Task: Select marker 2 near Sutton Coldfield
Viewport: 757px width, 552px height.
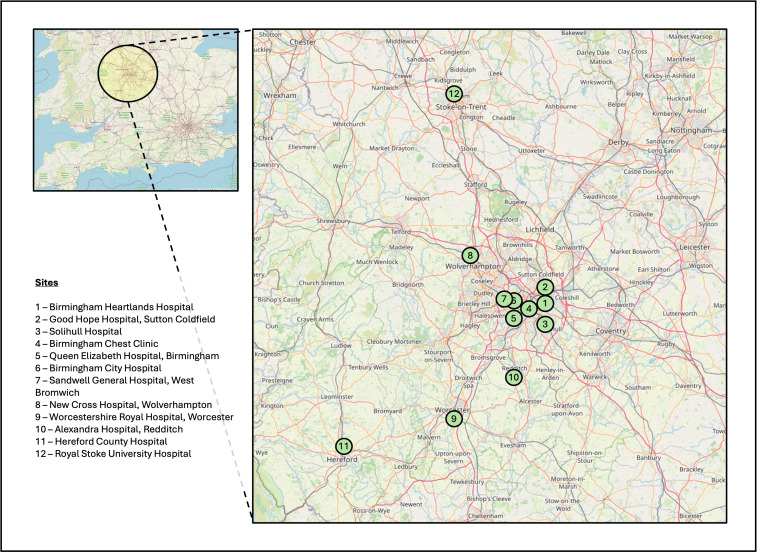Action: pyautogui.click(x=545, y=288)
